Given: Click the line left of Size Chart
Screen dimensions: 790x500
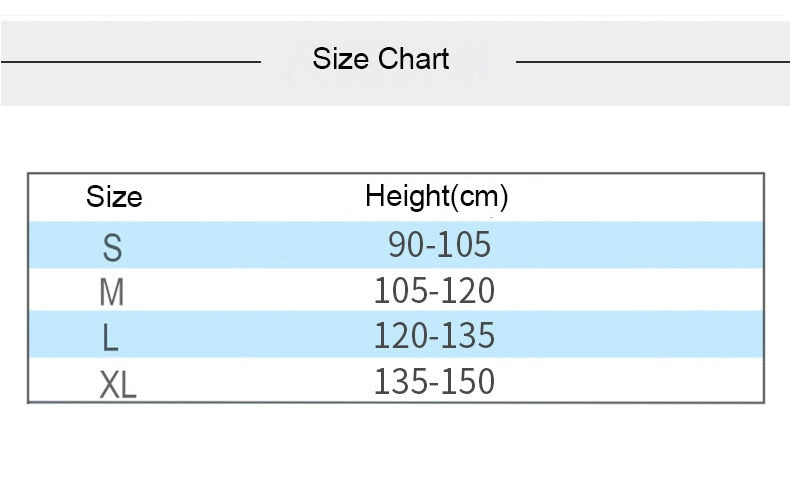Looking at the screenshot, I should click(x=131, y=62).
